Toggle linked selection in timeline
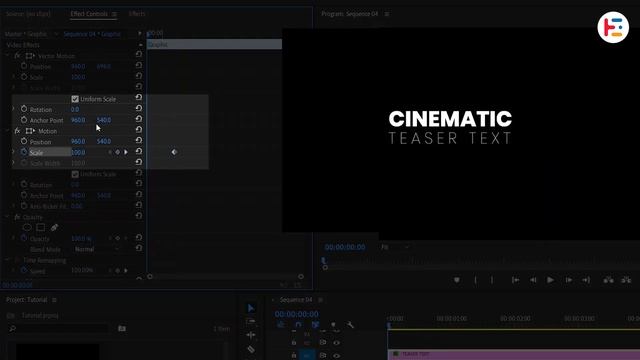The image size is (640, 360). click(x=315, y=325)
